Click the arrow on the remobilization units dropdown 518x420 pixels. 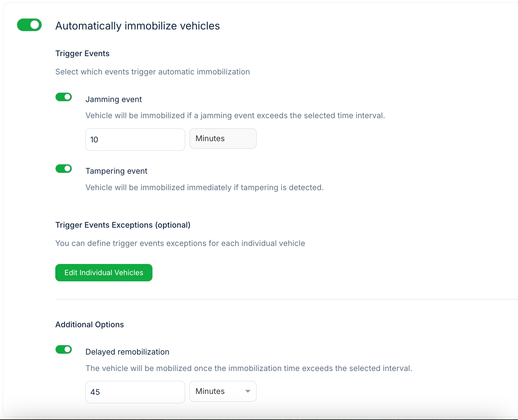coord(248,391)
